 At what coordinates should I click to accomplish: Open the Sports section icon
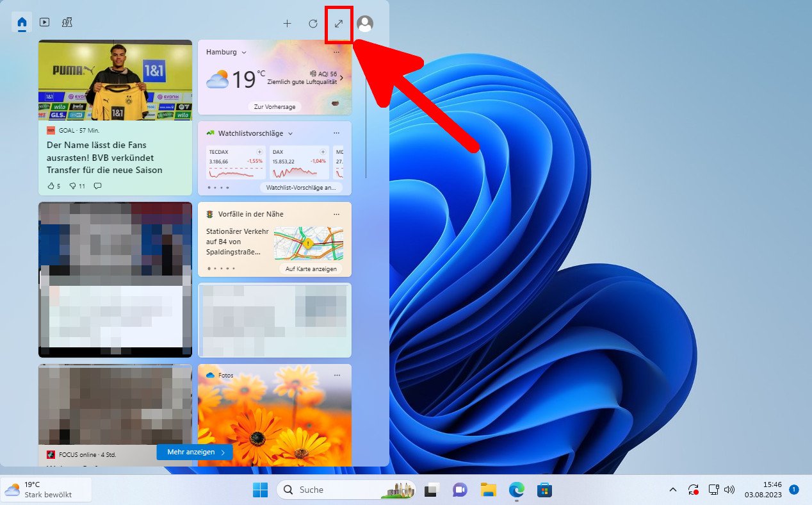[66, 22]
